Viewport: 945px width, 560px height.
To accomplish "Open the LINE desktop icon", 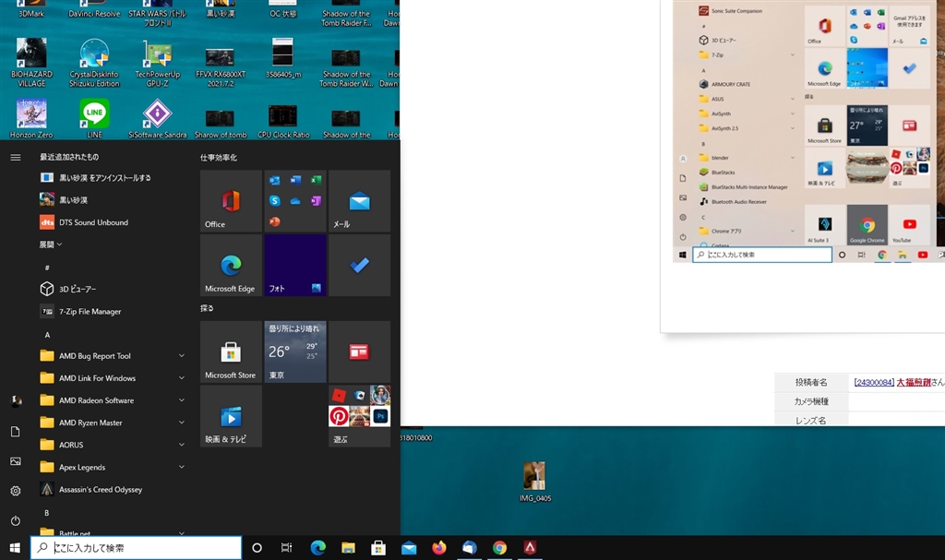I will point(95,118).
